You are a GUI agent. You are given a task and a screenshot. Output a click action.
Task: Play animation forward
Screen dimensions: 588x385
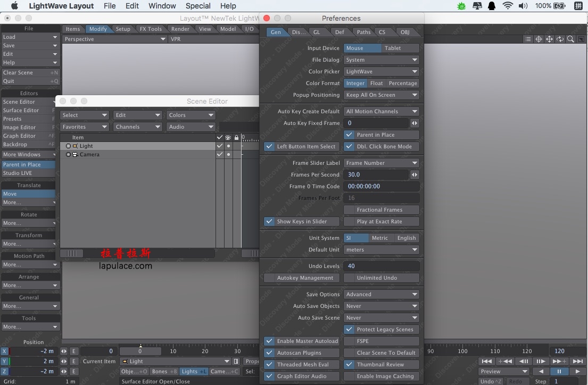(577, 371)
